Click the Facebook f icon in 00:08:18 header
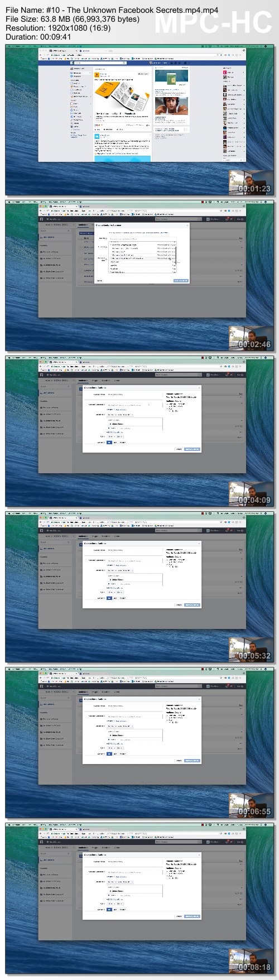279x980 pixels. coord(41,842)
